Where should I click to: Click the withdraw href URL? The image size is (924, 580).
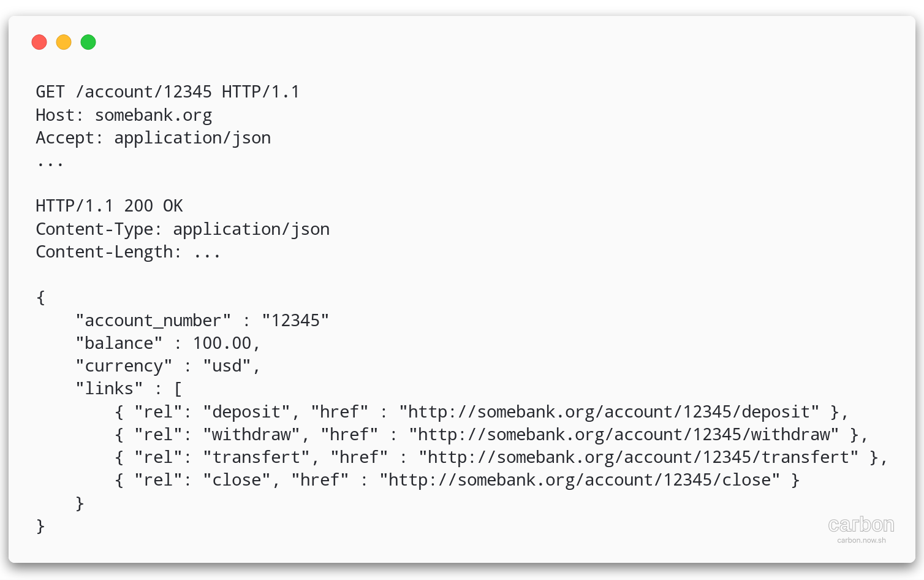(x=624, y=435)
